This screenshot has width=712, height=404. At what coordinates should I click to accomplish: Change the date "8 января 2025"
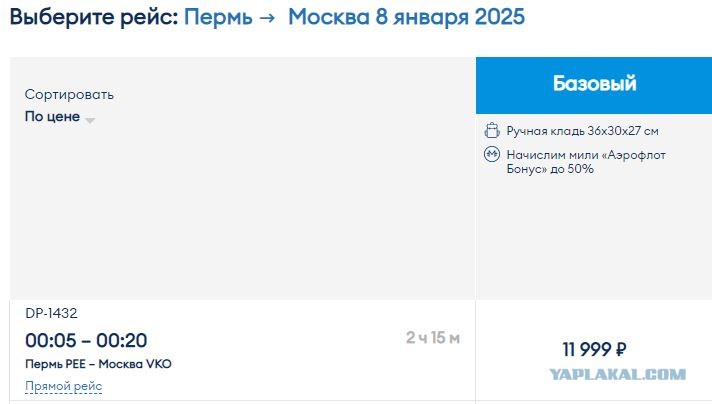[x=450, y=17]
